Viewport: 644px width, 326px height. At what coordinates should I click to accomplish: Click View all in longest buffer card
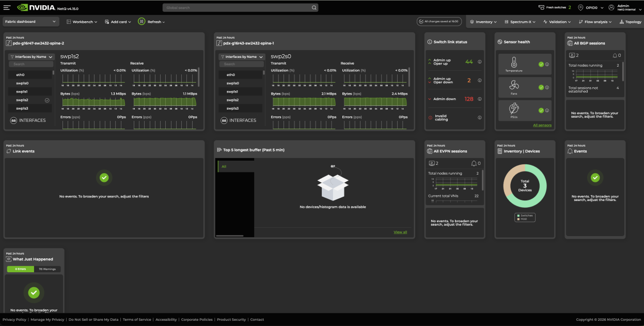[x=400, y=232]
